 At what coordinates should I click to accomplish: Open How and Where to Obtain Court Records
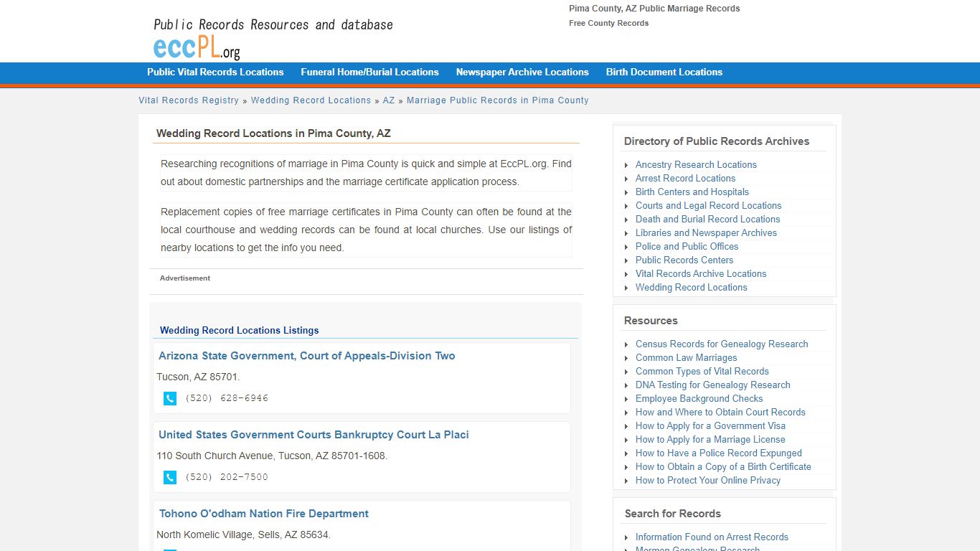(720, 412)
